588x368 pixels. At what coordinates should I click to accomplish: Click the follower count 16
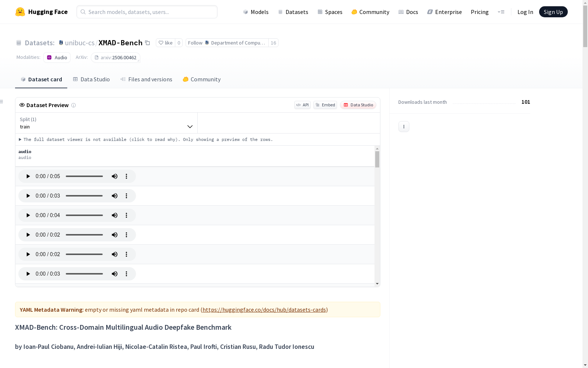coord(273,43)
